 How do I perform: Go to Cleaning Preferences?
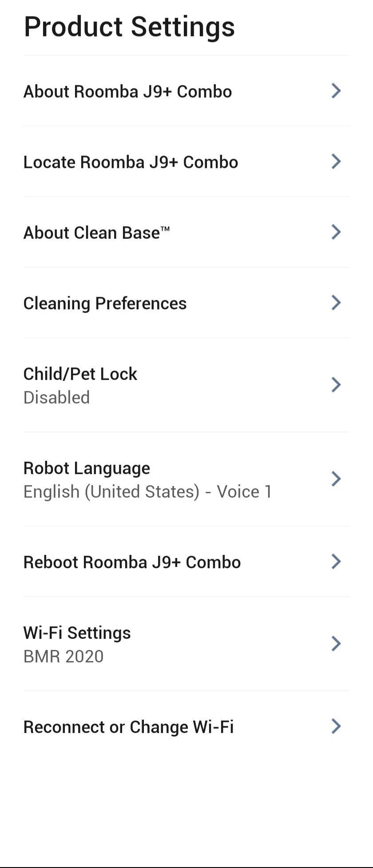[x=105, y=303]
